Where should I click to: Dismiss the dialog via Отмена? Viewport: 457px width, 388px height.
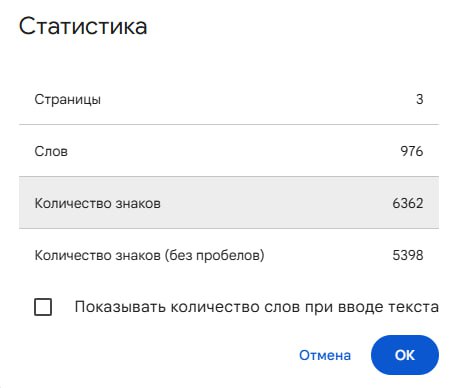click(325, 355)
